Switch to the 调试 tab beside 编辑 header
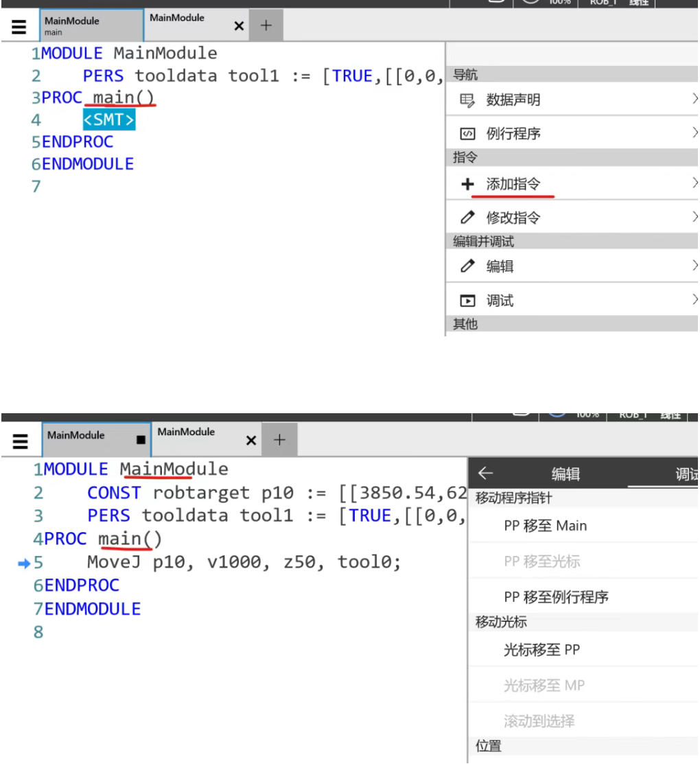This screenshot has height=764, width=700. (x=685, y=474)
